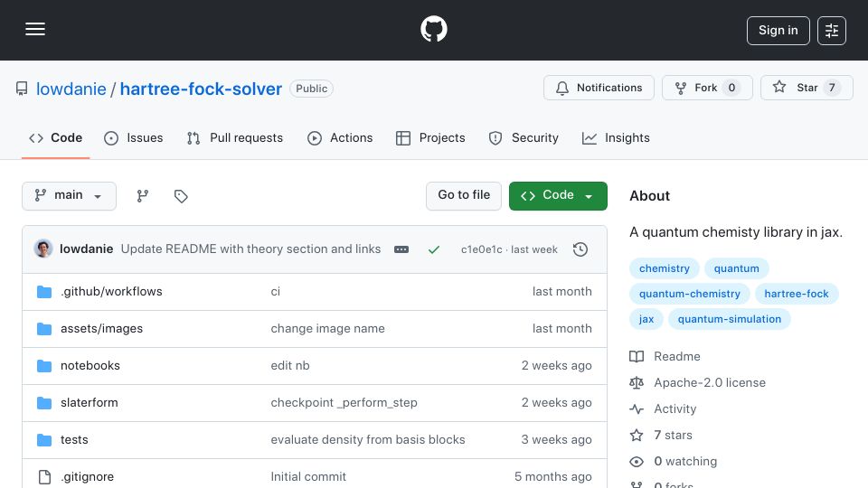
Task: Open commit history clock icon
Action: [580, 249]
